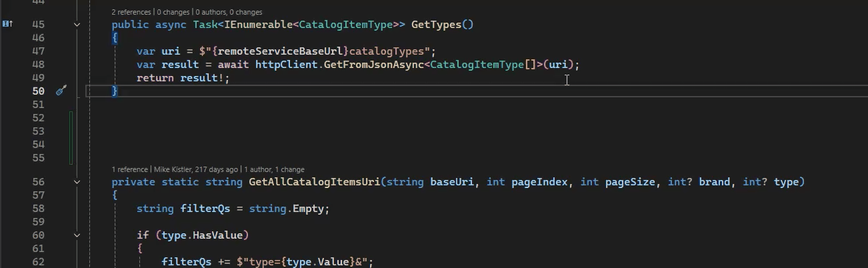This screenshot has height=268, width=868.
Task: Click the GetTypes method name
Action: 436,25
